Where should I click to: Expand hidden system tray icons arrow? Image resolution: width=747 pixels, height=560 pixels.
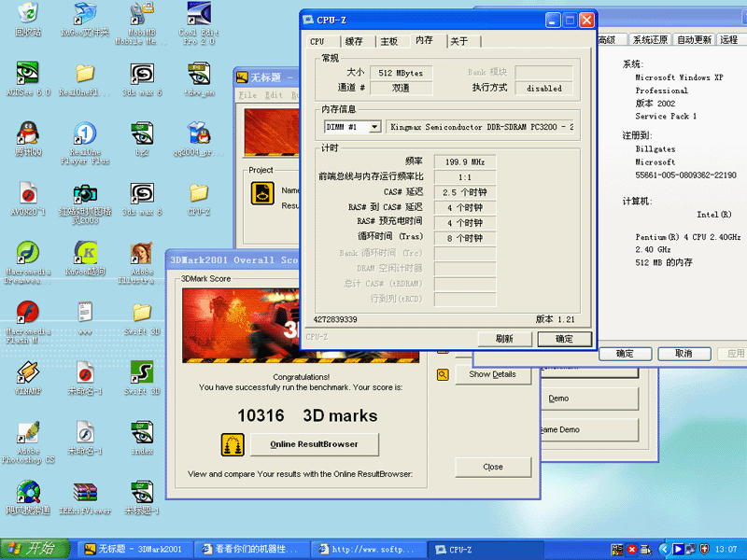pyautogui.click(x=664, y=550)
